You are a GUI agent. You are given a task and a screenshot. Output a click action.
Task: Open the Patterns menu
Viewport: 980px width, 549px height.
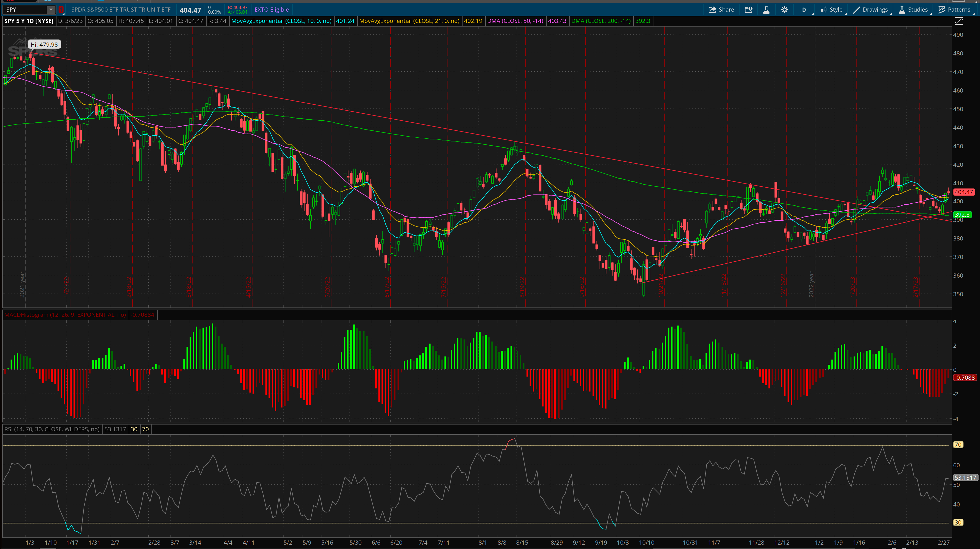click(954, 10)
